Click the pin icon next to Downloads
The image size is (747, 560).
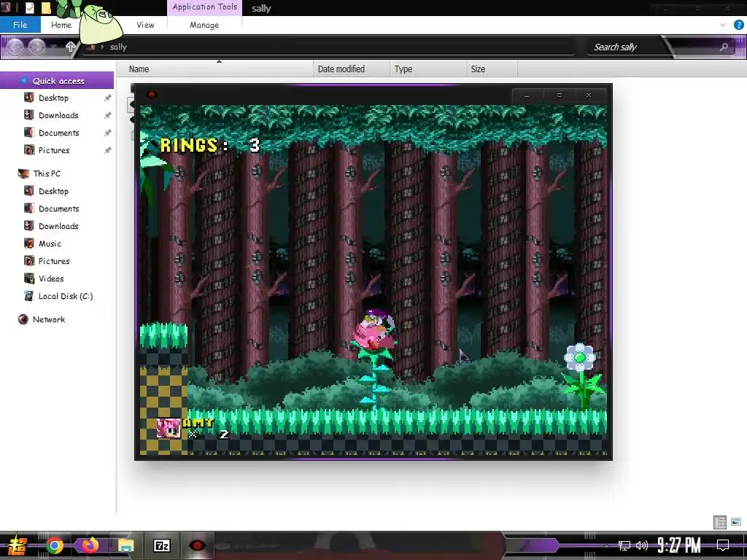[x=108, y=115]
